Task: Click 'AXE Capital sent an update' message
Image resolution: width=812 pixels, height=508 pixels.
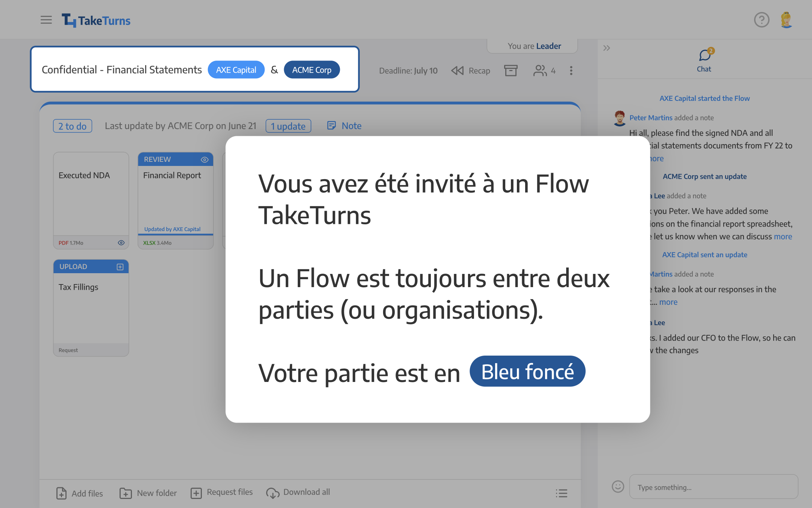Action: (x=704, y=255)
